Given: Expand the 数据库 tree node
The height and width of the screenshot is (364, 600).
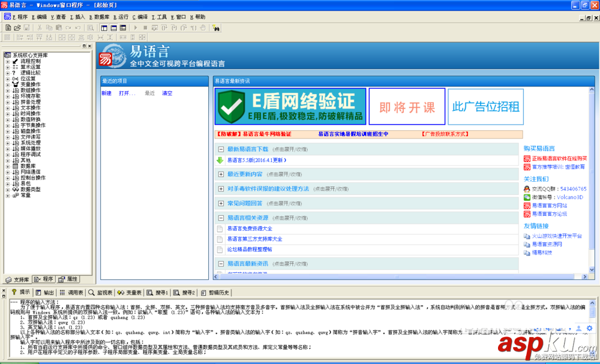Looking at the screenshot, I should coord(8,166).
